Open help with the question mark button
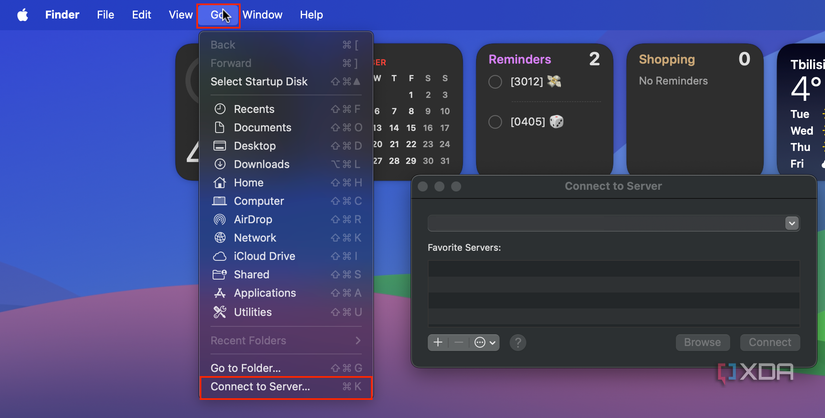Image resolution: width=825 pixels, height=418 pixels. click(518, 343)
